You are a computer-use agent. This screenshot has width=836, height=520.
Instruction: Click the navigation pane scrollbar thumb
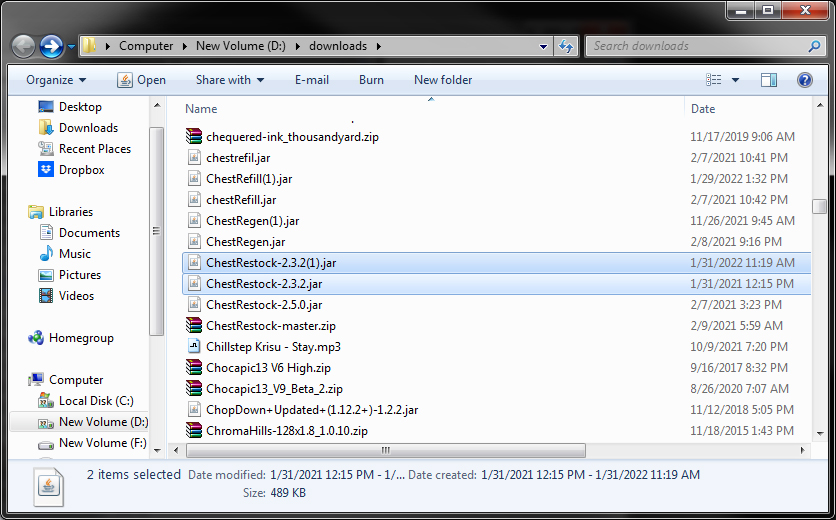point(156,231)
